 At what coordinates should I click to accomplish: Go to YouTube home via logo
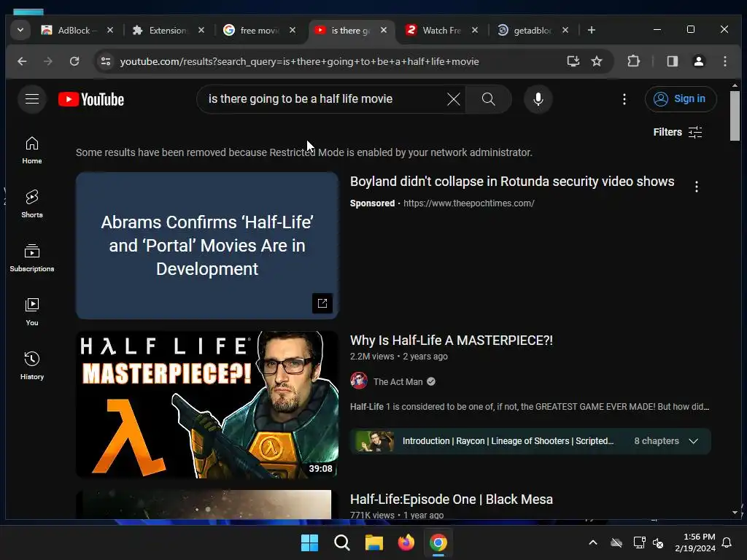click(91, 99)
